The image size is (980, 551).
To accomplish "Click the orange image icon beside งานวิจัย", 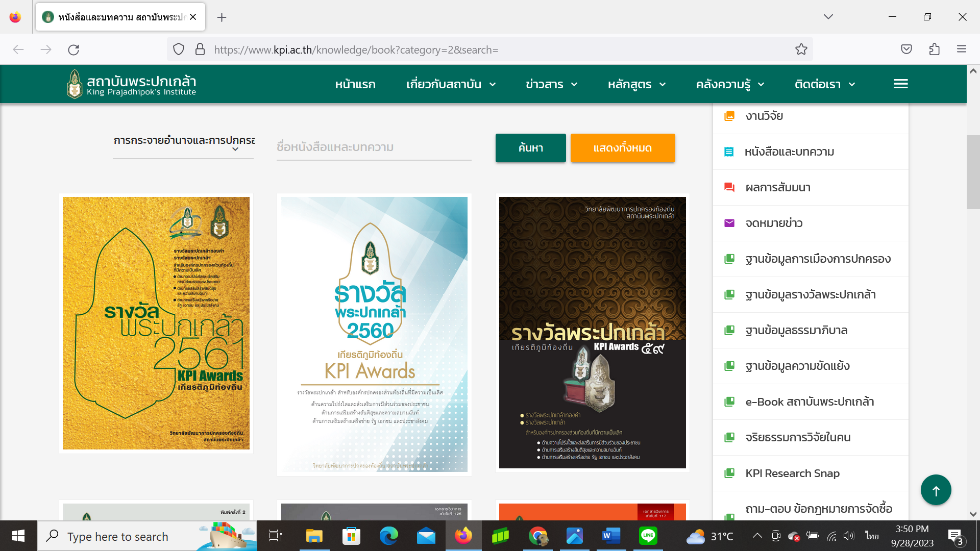I will pos(729,116).
